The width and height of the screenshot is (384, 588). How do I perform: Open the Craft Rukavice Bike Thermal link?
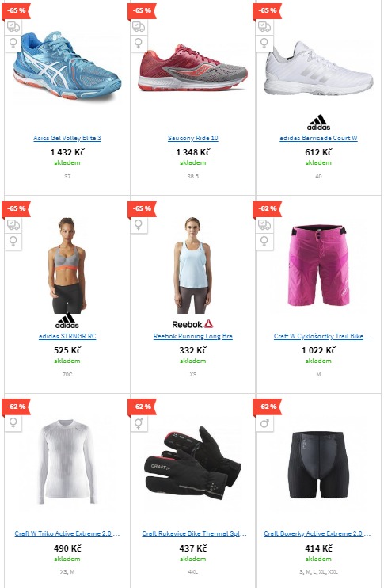[194, 533]
